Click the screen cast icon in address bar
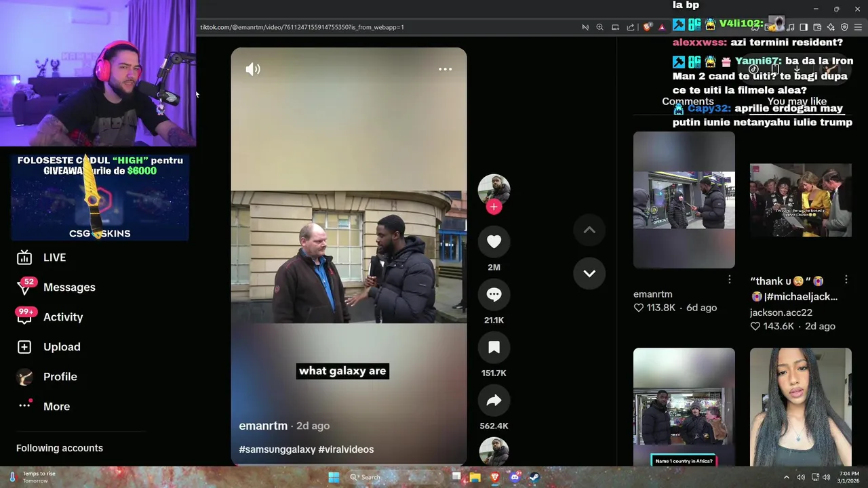Viewport: 868px width, 488px height. pos(615,27)
